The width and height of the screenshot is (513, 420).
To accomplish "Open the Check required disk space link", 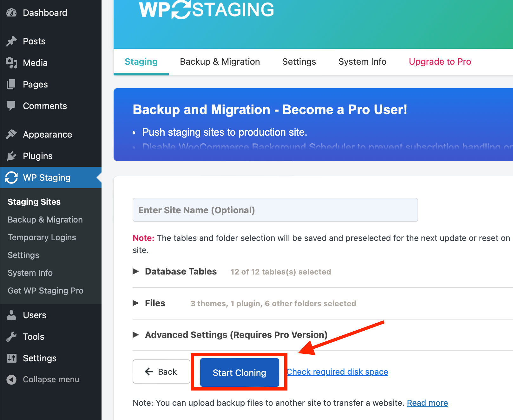I will click(337, 372).
